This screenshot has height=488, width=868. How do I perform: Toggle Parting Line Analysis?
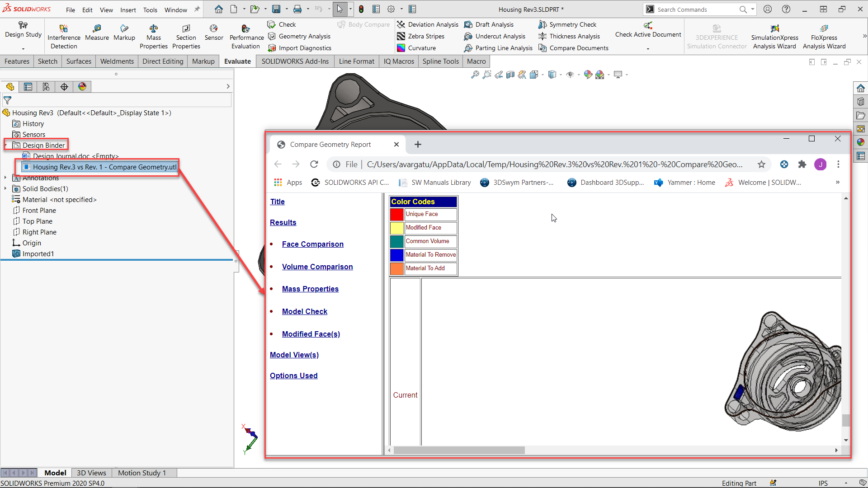click(x=499, y=48)
